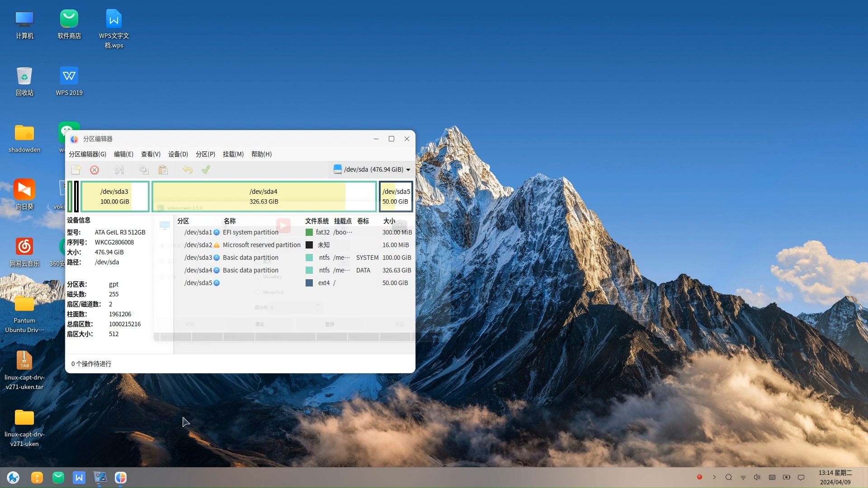Select the /dev/sda5 row in partition list
Image resolution: width=868 pixels, height=488 pixels.
294,283
